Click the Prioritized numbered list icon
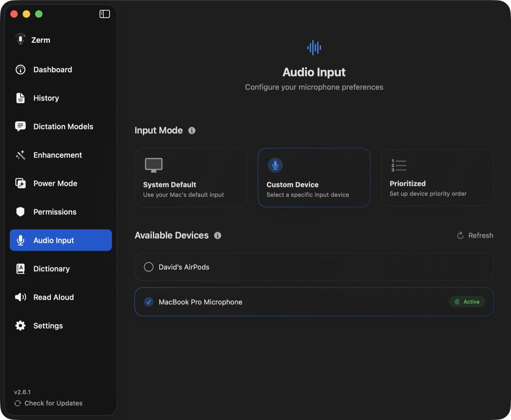Screen dimensions: 511x420 pos(399,165)
